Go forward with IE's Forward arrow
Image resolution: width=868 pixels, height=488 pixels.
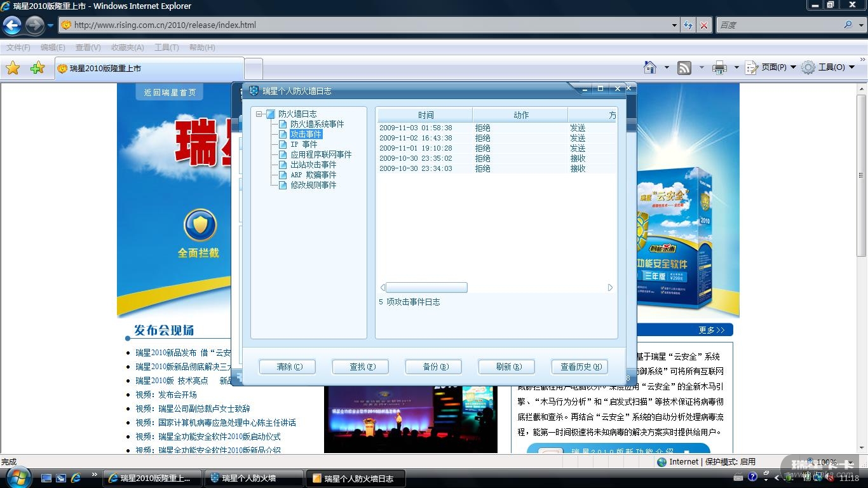point(34,25)
